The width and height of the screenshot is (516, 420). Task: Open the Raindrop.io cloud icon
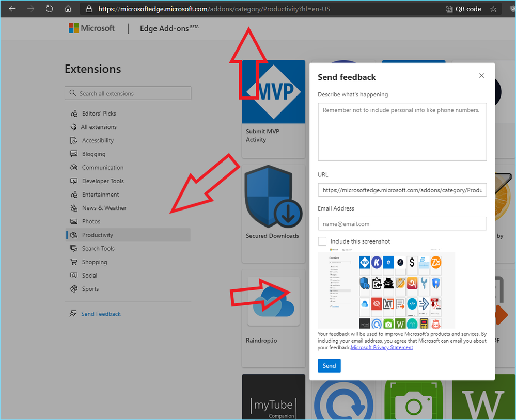273,301
